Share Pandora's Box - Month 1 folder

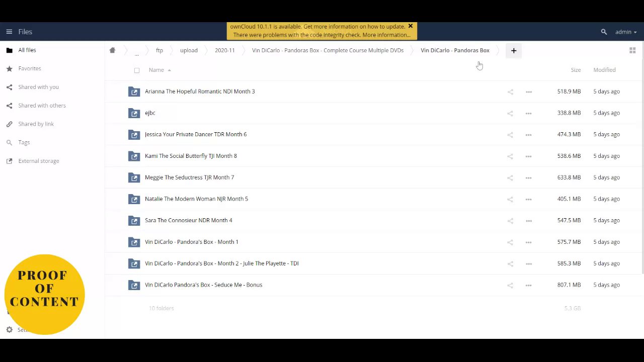coord(510,242)
